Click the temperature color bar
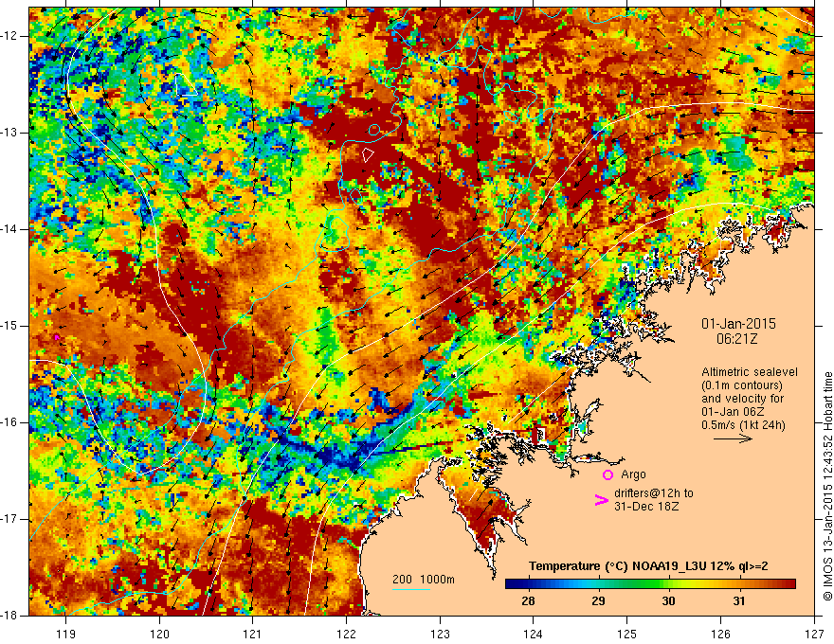Screen dimensions: 834x644 tap(650, 584)
